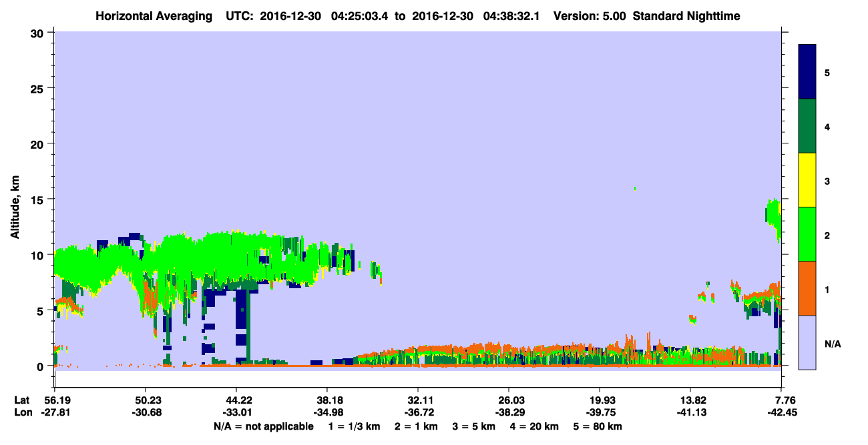The height and width of the screenshot is (445, 868).
Task: Click the bright green color bar segment labeled 2
Action: pos(807,234)
